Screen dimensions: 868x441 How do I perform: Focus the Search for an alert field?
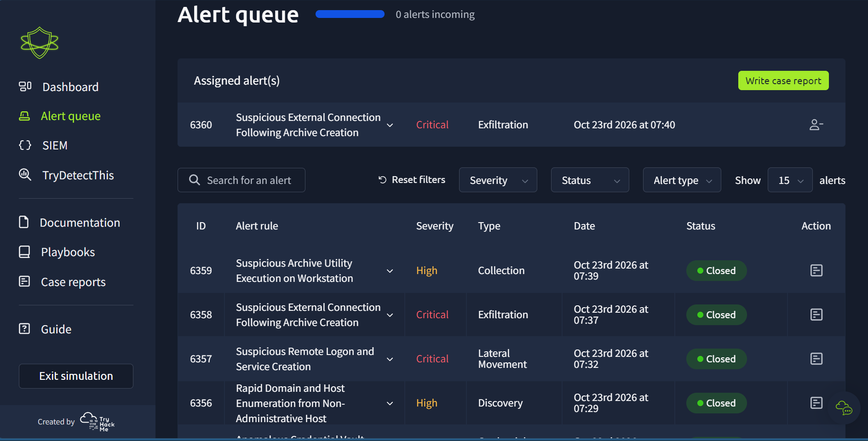click(x=241, y=180)
